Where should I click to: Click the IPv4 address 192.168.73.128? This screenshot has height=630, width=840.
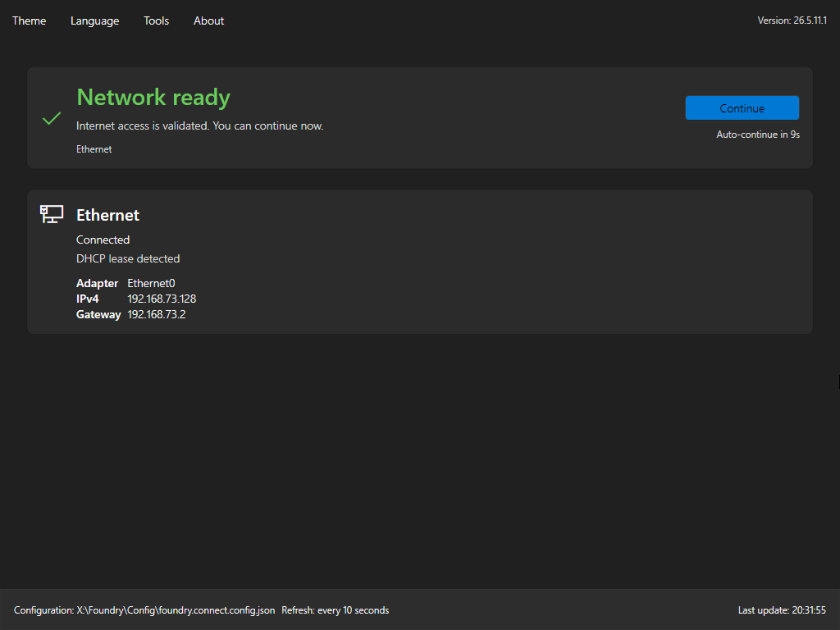(x=162, y=299)
